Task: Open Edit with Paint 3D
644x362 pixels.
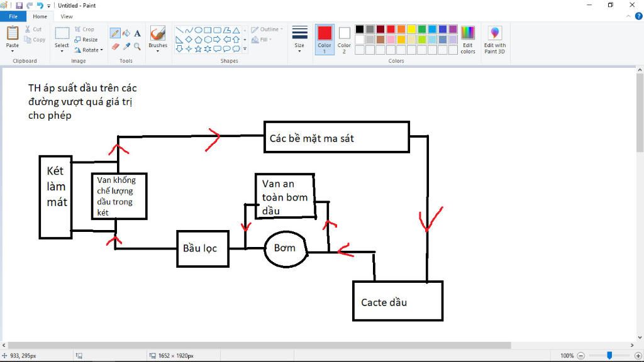Action: tap(494, 40)
